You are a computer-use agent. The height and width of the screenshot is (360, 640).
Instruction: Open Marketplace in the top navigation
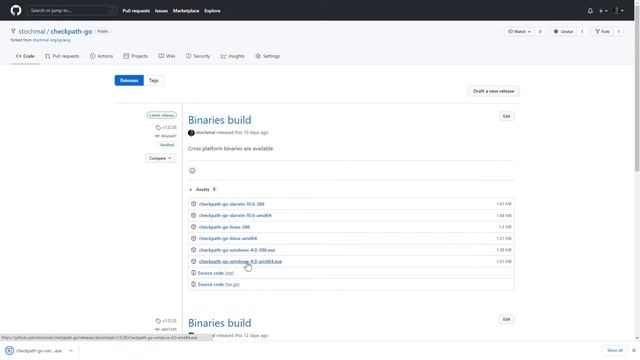coord(186,11)
